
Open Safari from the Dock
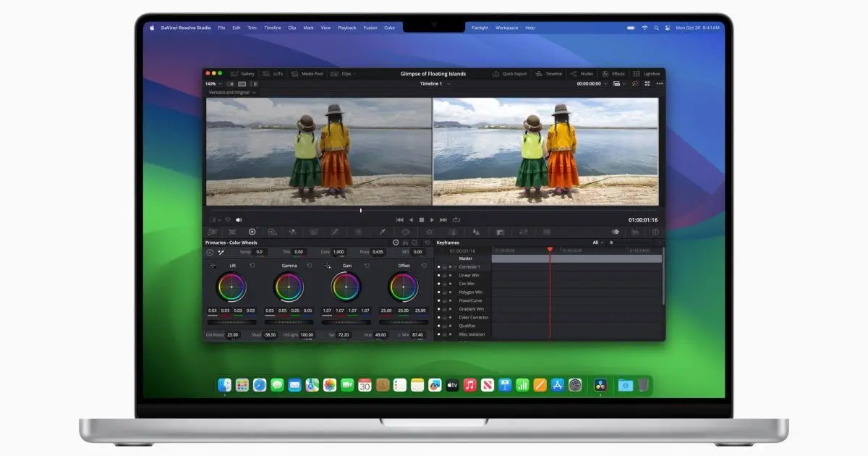coord(260,385)
